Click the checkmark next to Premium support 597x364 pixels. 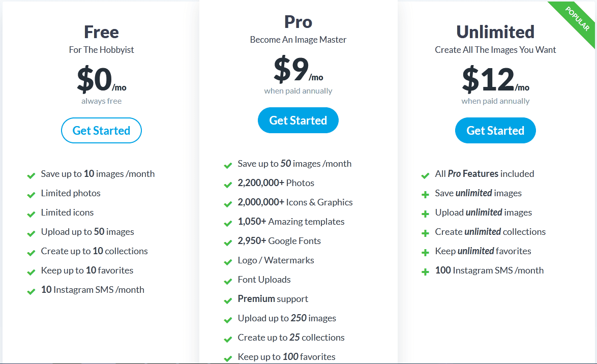click(x=228, y=300)
